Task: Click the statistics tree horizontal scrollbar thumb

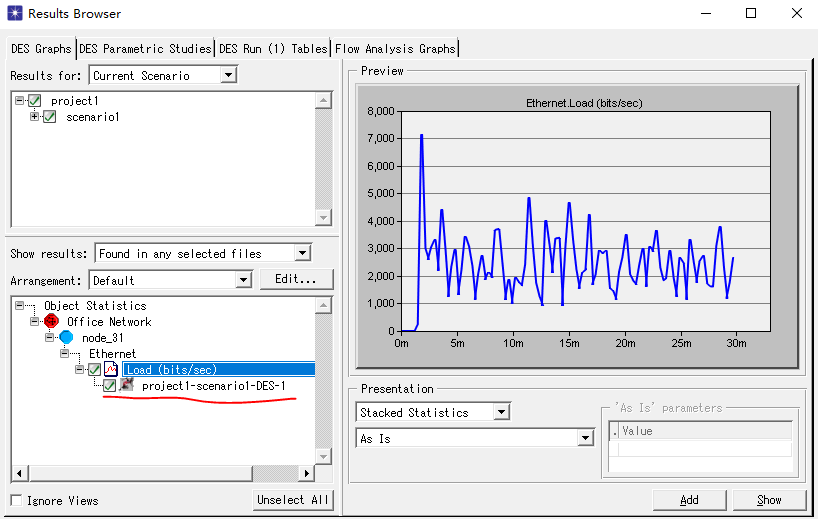Action: [x=140, y=473]
